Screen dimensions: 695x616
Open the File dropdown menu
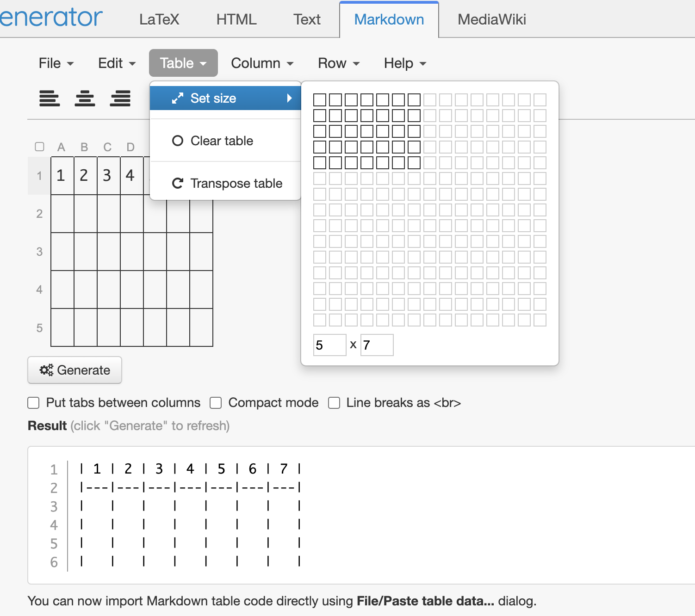click(56, 63)
